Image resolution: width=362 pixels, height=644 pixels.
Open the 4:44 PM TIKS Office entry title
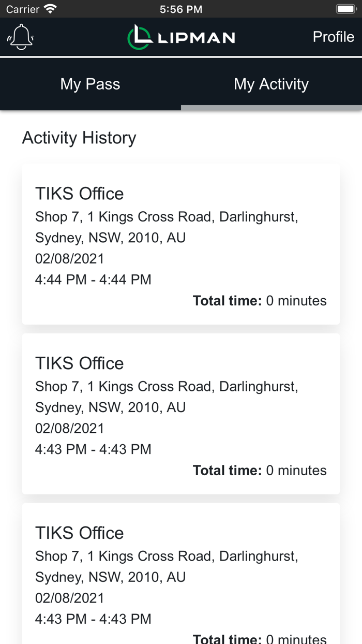[x=80, y=194]
